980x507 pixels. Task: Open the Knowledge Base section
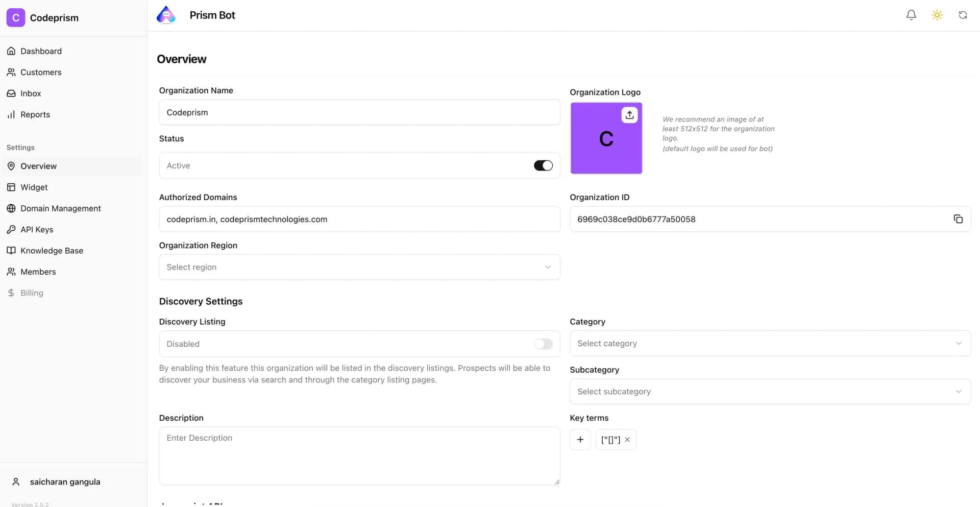[x=52, y=250]
